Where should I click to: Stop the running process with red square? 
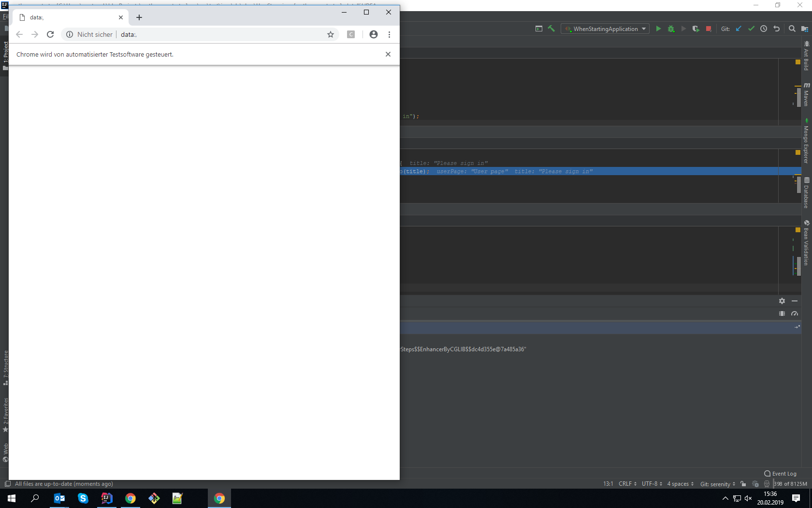click(709, 29)
